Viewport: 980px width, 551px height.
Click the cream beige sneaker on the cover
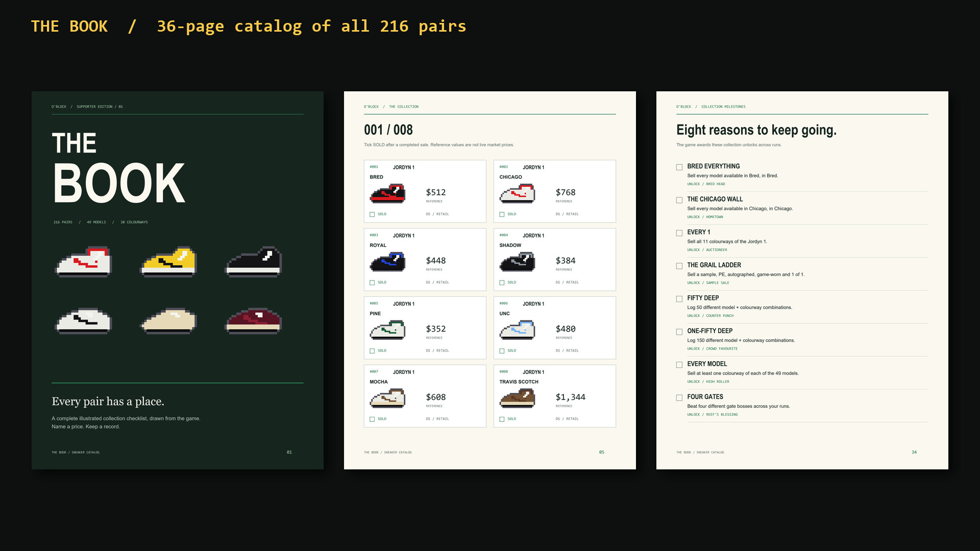pos(168,321)
